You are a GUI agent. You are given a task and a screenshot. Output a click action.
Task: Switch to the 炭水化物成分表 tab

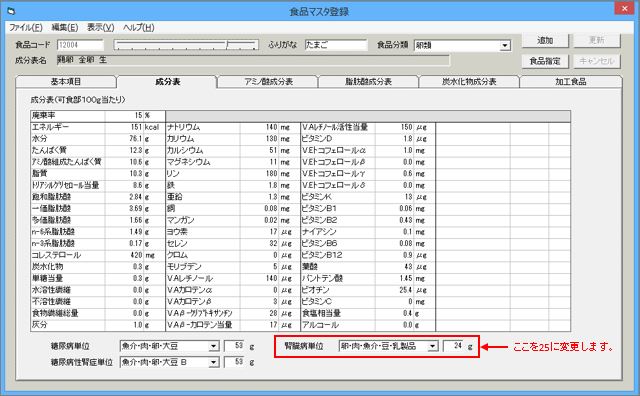[469, 82]
